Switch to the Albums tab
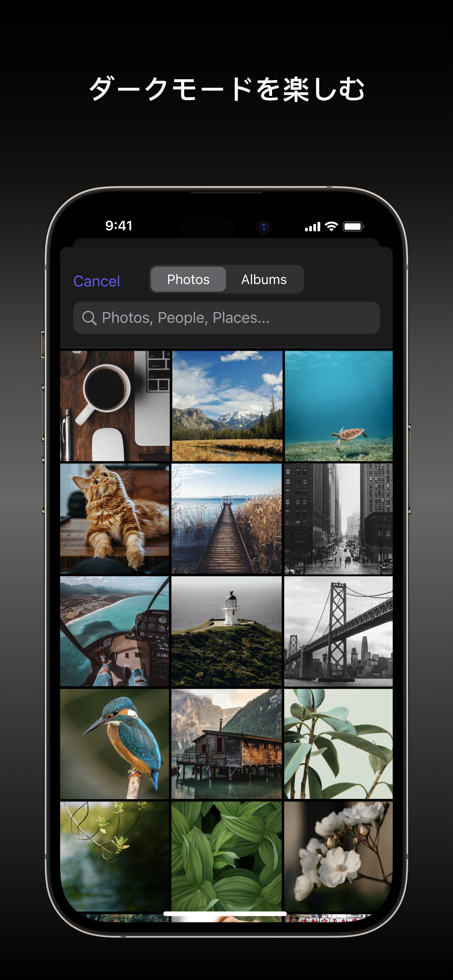Viewport: 453px width, 980px height. [x=264, y=279]
